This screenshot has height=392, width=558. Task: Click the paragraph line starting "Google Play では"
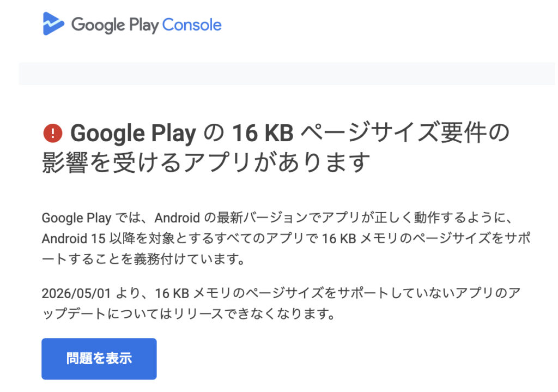click(x=276, y=218)
